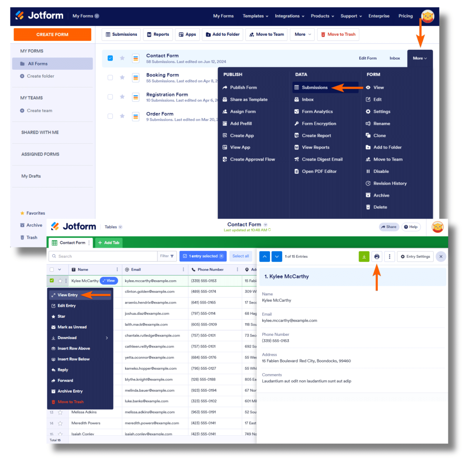Viewport: 476px width, 476px height.
Task: Toggle the More menu on Contact Form row
Action: 420,58
